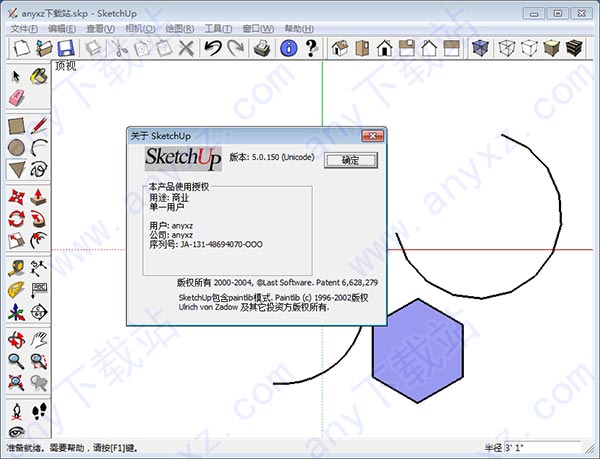Click the Paste clipboard icon
This screenshot has height=459, width=600.
click(164, 49)
